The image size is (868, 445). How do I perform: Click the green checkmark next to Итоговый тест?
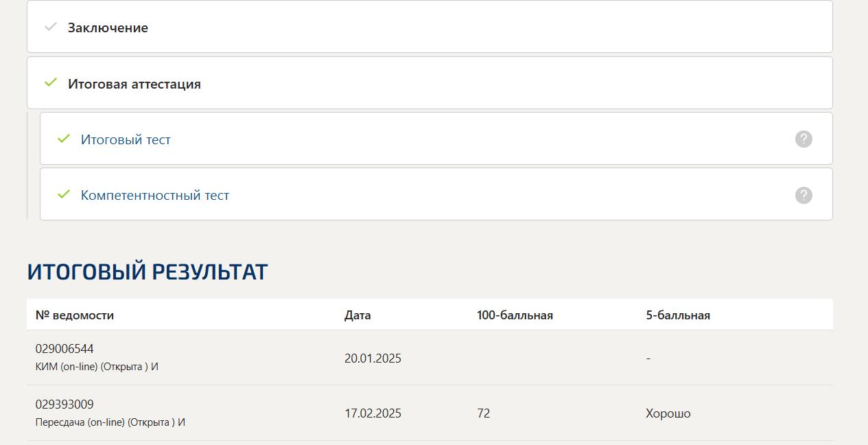pos(64,139)
